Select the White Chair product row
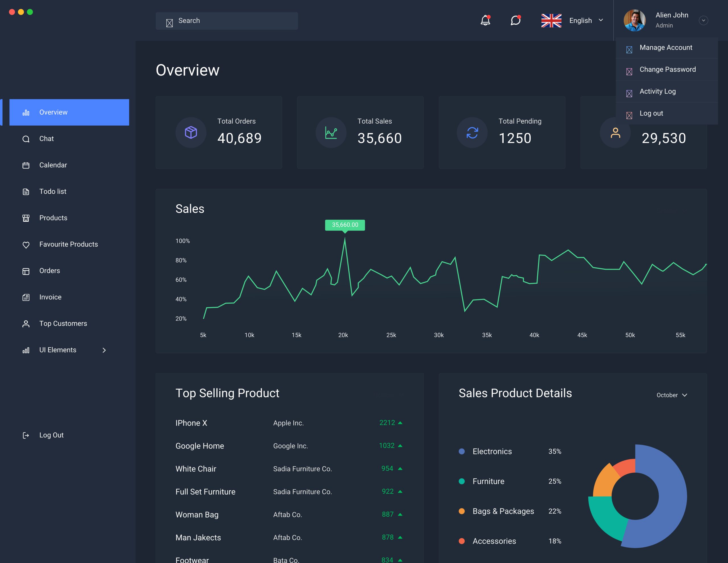 click(289, 469)
